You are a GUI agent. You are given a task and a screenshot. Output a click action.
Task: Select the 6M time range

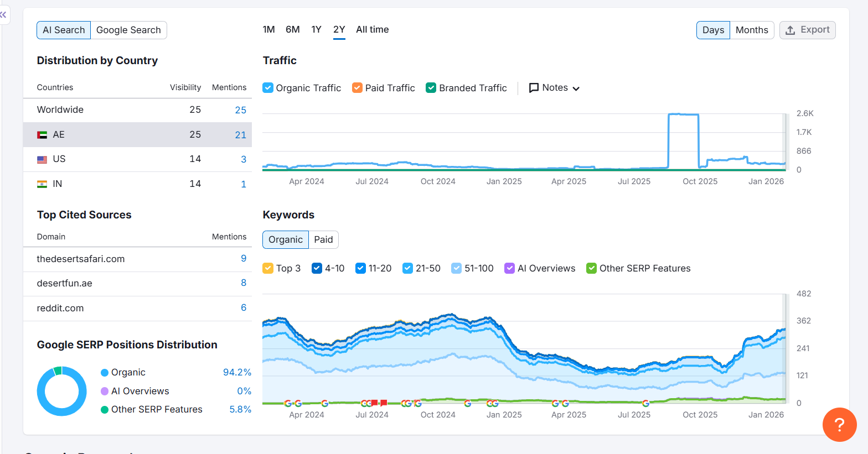pyautogui.click(x=292, y=30)
